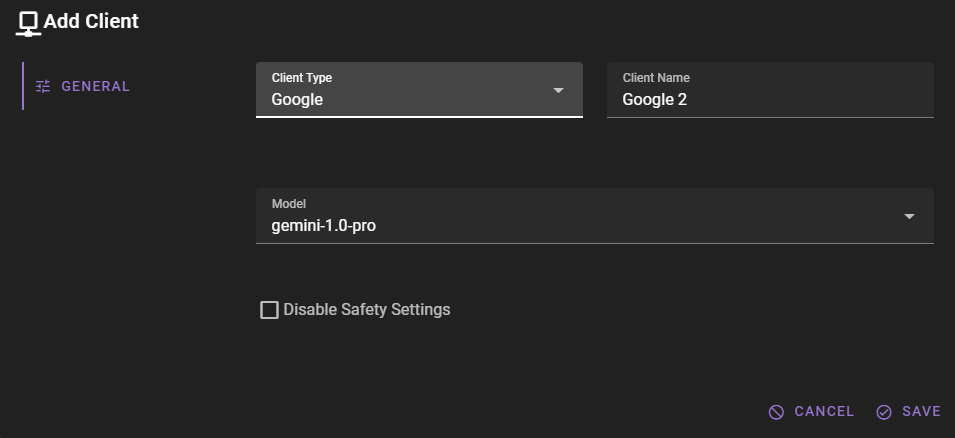The height and width of the screenshot is (438, 955).
Task: Click the "Add Client" dialog title
Action: click(91, 21)
